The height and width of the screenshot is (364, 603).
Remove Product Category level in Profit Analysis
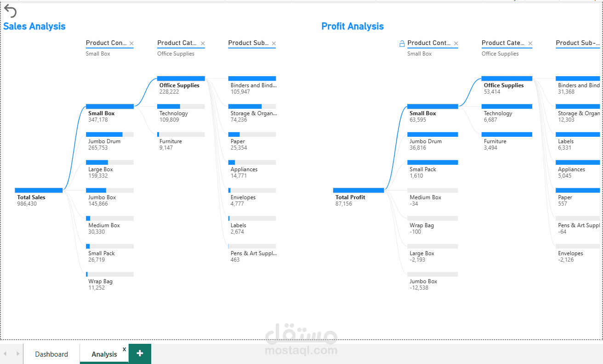[530, 44]
